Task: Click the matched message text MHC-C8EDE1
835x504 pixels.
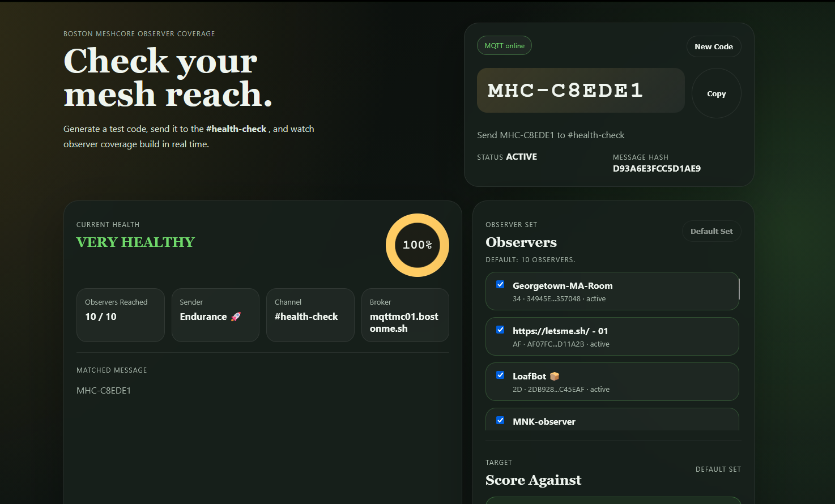Action: (x=104, y=391)
